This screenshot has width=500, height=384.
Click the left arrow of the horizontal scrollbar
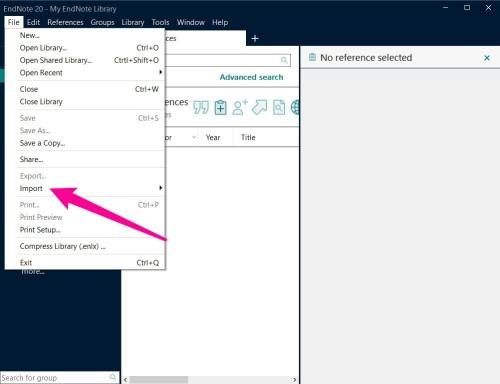(125, 380)
